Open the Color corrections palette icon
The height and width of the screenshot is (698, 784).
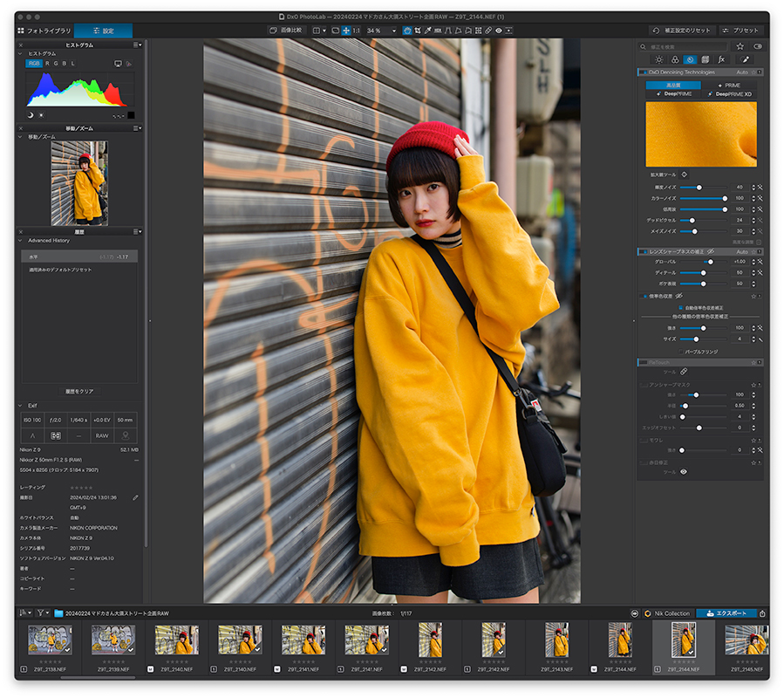674,59
